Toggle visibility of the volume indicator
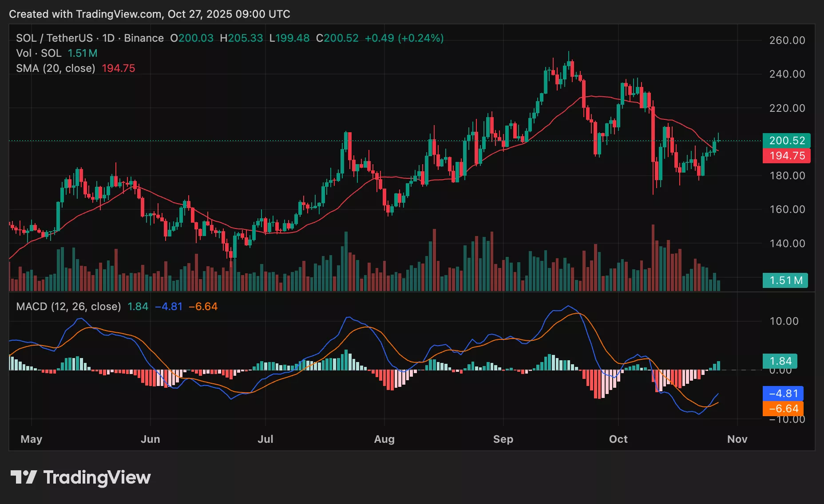 point(40,53)
